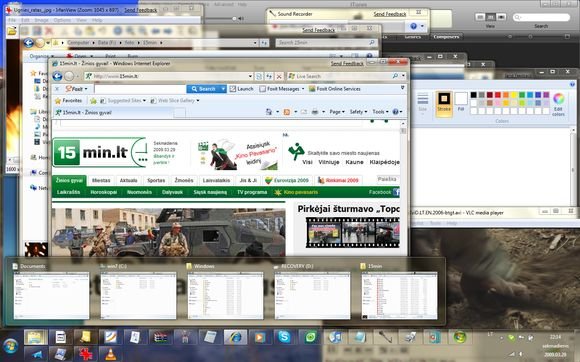
Task: Go back in Internet Explorer
Action: (57, 76)
